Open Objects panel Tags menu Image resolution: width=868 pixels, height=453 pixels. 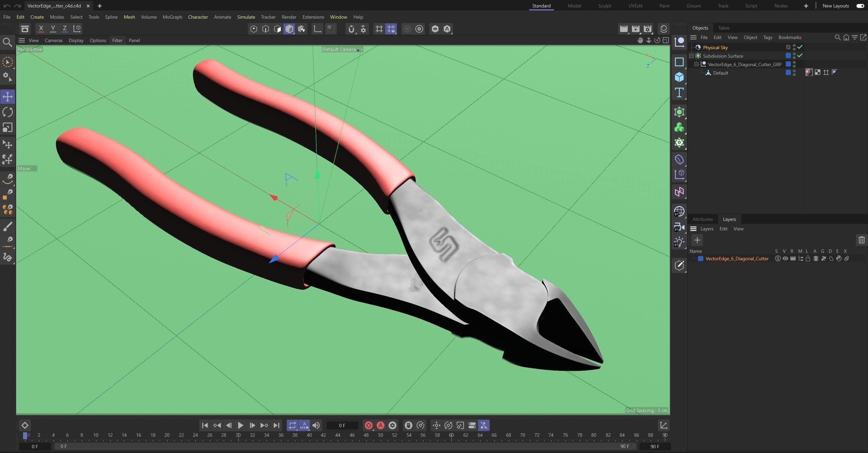tap(768, 37)
